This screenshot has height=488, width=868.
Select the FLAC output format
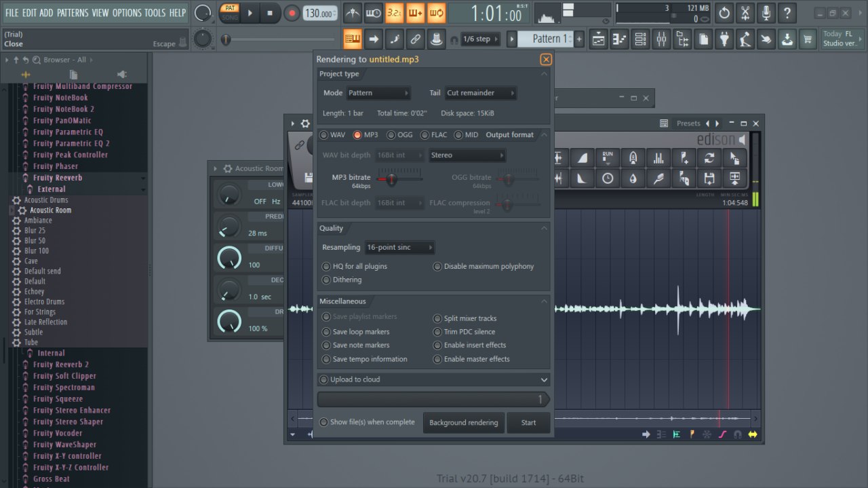coord(434,135)
